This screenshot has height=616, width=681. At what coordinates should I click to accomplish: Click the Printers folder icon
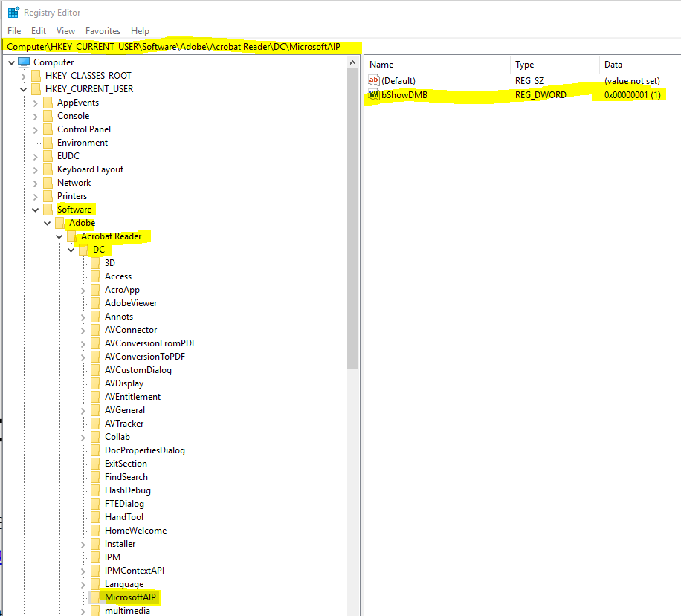tap(48, 196)
